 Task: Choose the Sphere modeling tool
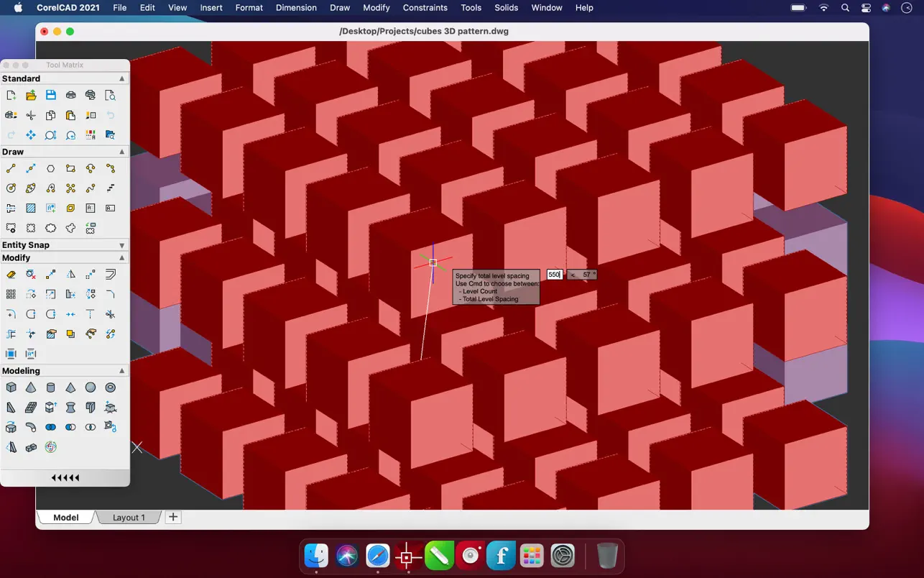coord(91,387)
